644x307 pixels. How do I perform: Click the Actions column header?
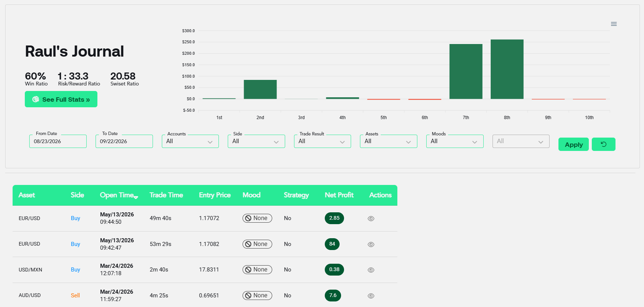click(x=380, y=195)
